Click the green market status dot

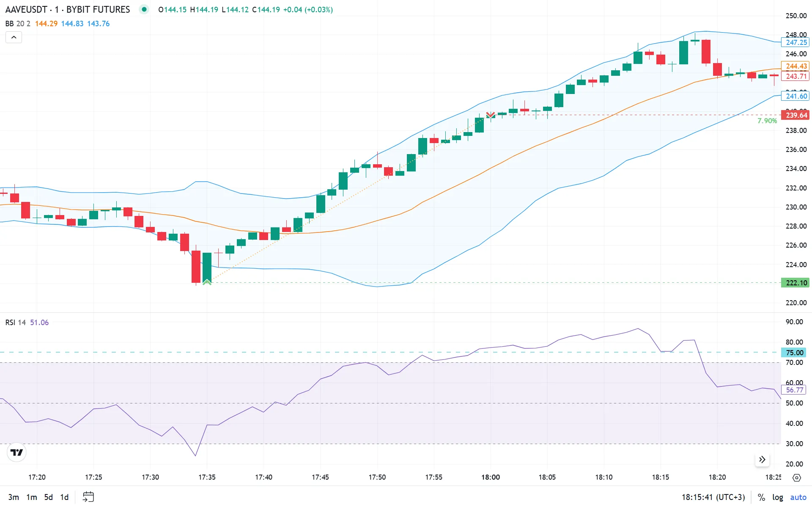(x=144, y=9)
